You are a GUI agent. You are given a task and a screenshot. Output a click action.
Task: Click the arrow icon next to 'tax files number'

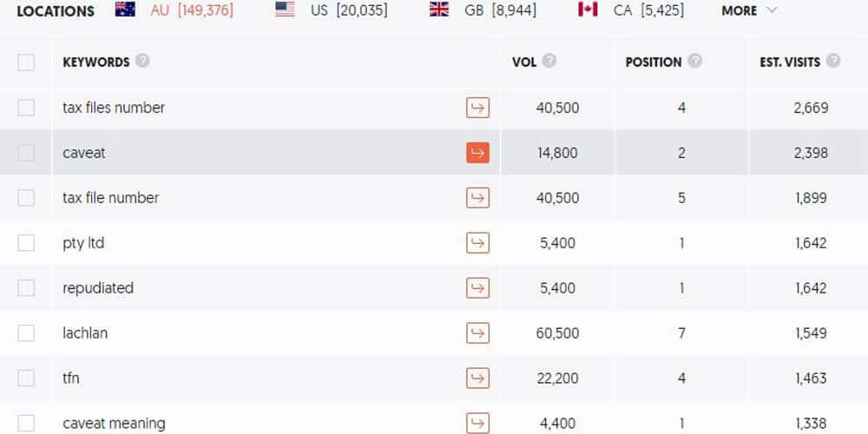(477, 108)
